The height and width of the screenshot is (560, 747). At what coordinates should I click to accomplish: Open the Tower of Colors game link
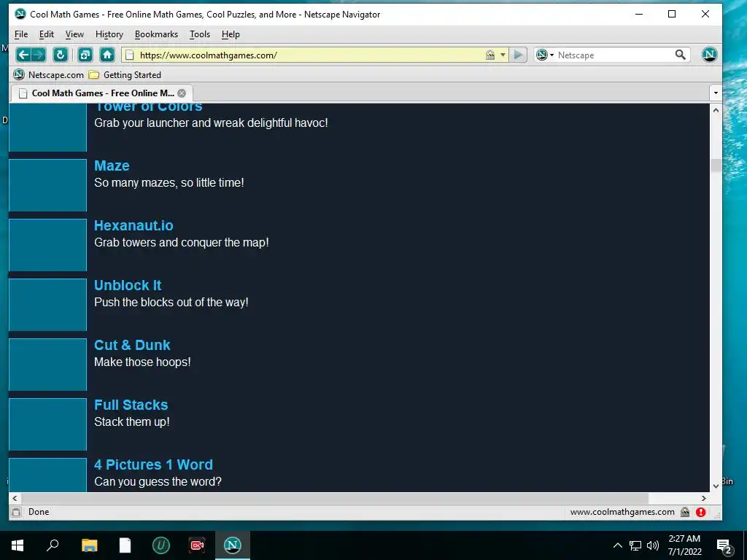point(148,106)
